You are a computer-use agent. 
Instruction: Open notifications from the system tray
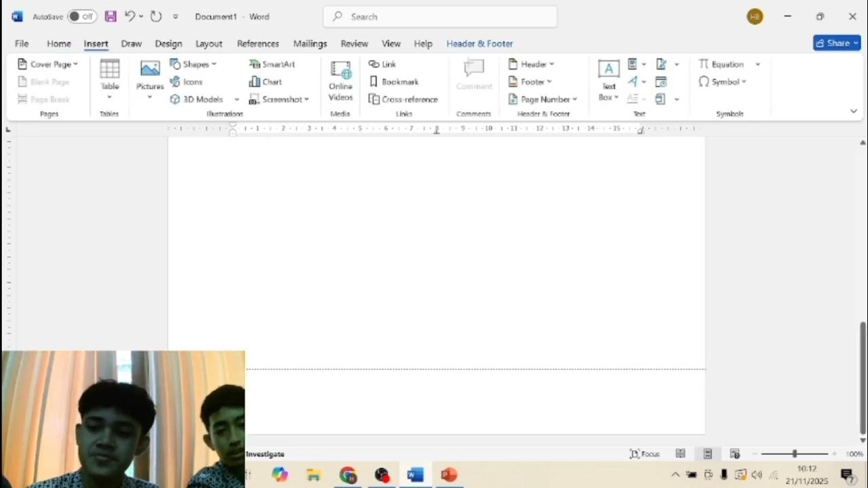click(847, 475)
